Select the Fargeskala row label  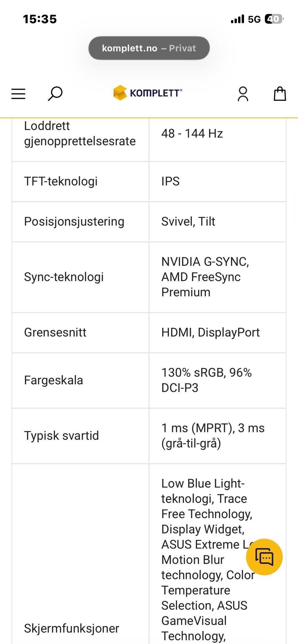[x=53, y=380]
